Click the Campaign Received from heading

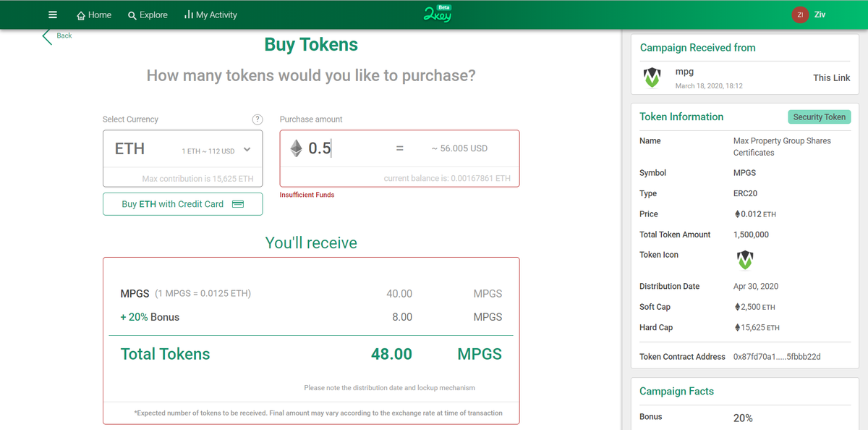click(x=697, y=48)
